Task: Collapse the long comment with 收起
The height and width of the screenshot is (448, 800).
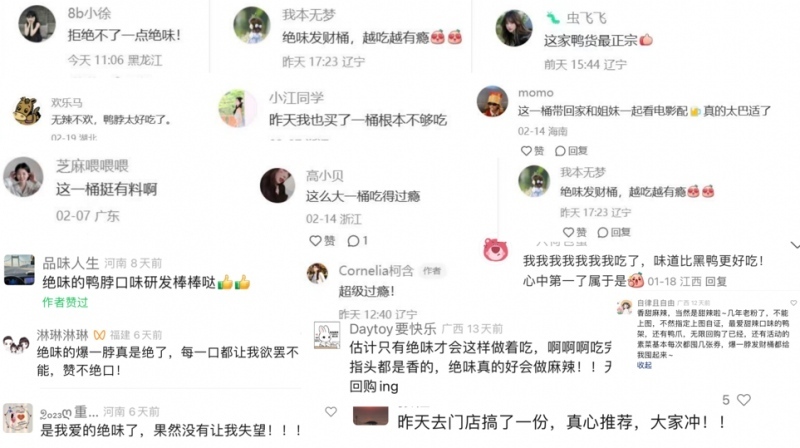Action: [x=644, y=365]
